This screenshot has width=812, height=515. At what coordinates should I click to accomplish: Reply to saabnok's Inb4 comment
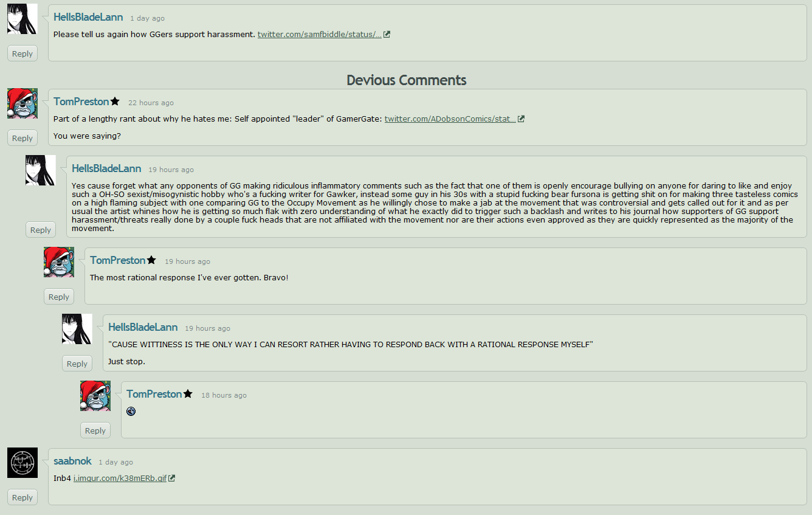(x=22, y=497)
